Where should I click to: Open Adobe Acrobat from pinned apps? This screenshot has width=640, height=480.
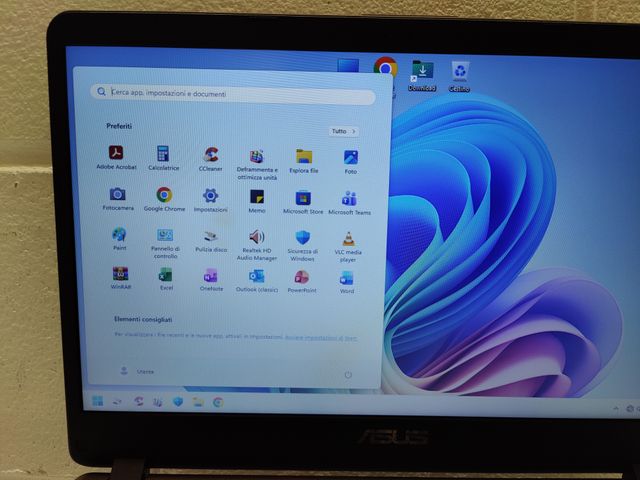tap(116, 158)
